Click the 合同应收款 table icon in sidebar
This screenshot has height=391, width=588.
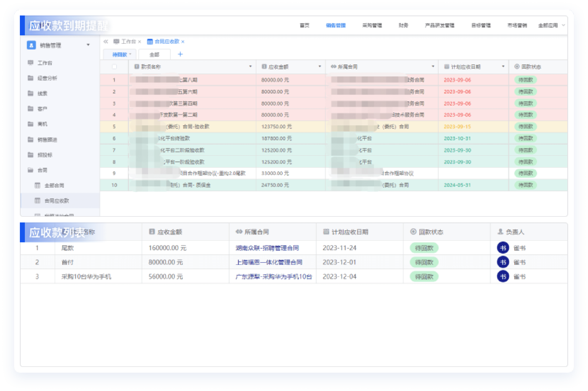[x=37, y=200]
